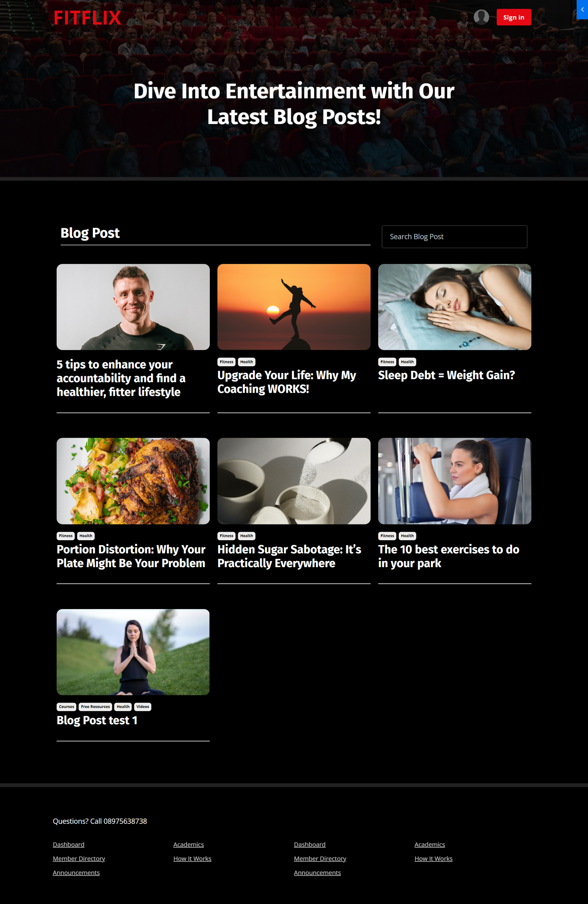Open the roasted chicken plate thumbnail
Image resolution: width=588 pixels, height=904 pixels.
point(133,481)
